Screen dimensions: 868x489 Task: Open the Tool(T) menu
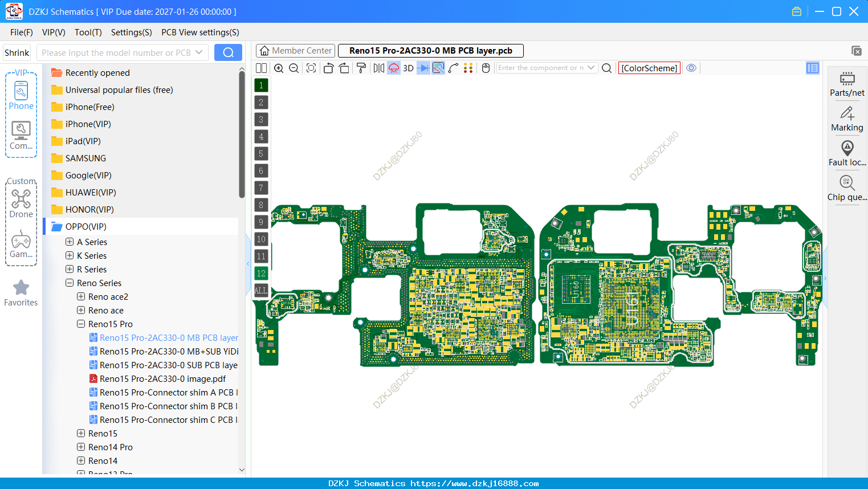88,32
